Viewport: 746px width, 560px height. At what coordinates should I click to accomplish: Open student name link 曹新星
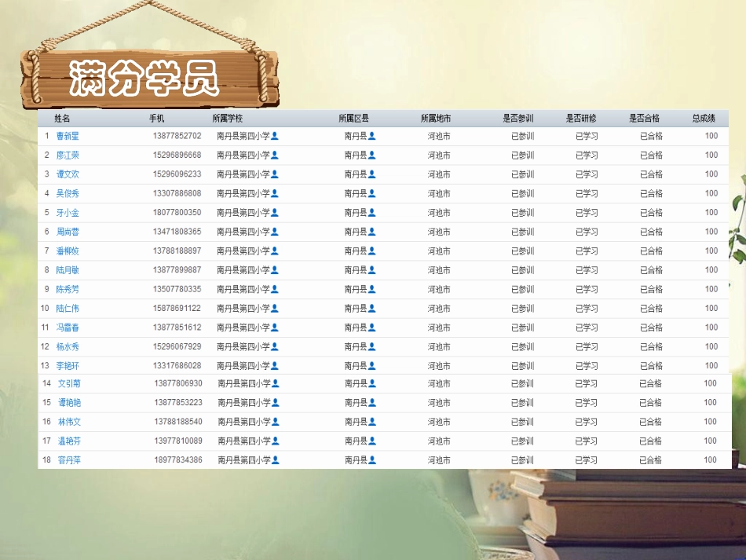coord(68,136)
